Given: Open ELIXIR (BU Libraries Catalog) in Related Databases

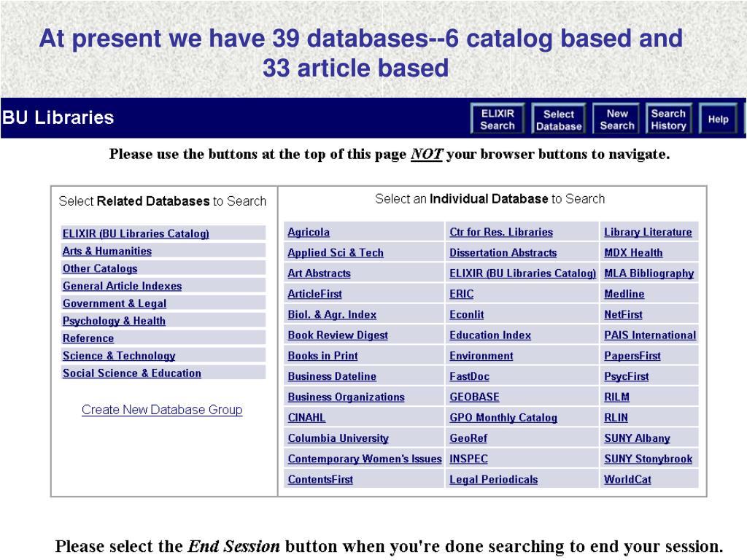Looking at the screenshot, I should click(x=136, y=233).
